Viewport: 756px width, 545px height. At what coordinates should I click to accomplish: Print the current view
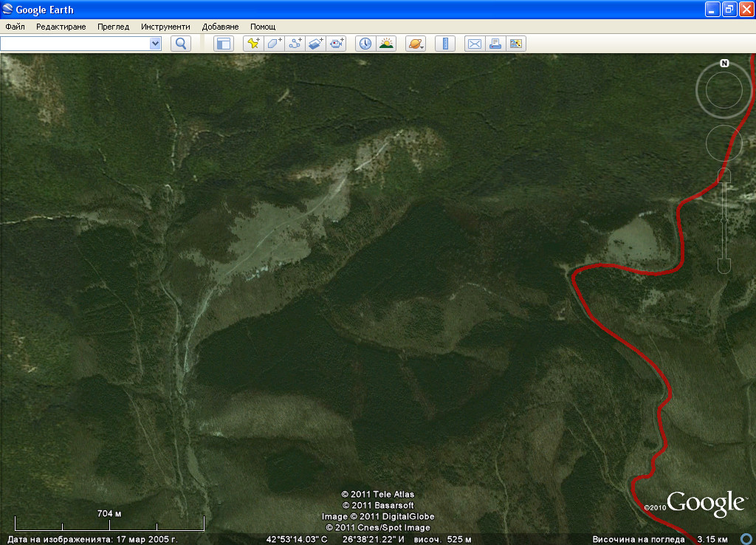(495, 44)
